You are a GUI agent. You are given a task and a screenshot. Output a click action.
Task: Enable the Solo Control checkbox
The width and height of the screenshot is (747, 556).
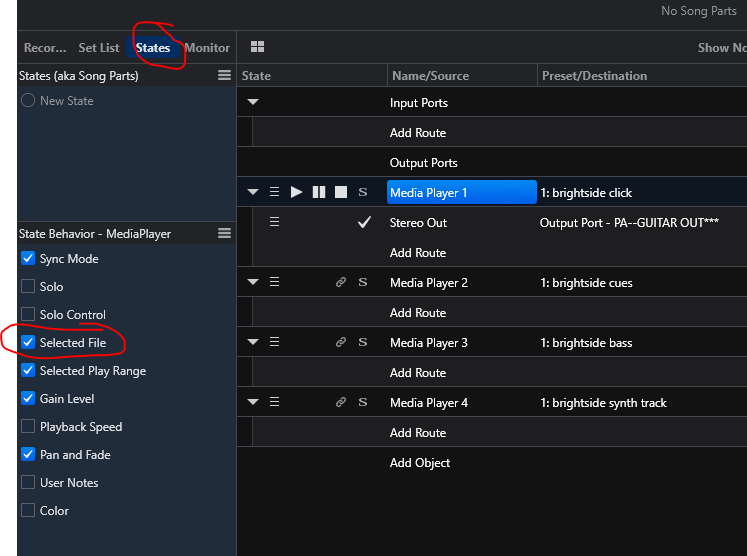[28, 315]
